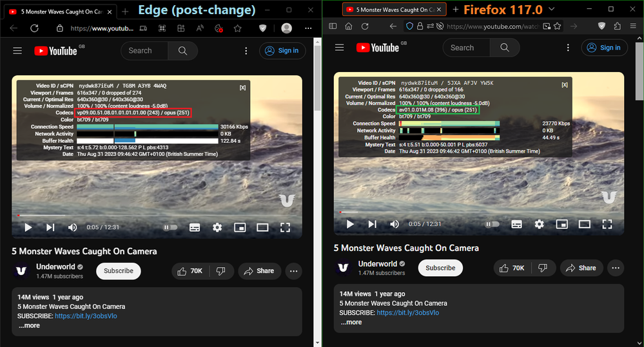Click Sign in button in Edge
Screen dimensions: 644x347
282,51
